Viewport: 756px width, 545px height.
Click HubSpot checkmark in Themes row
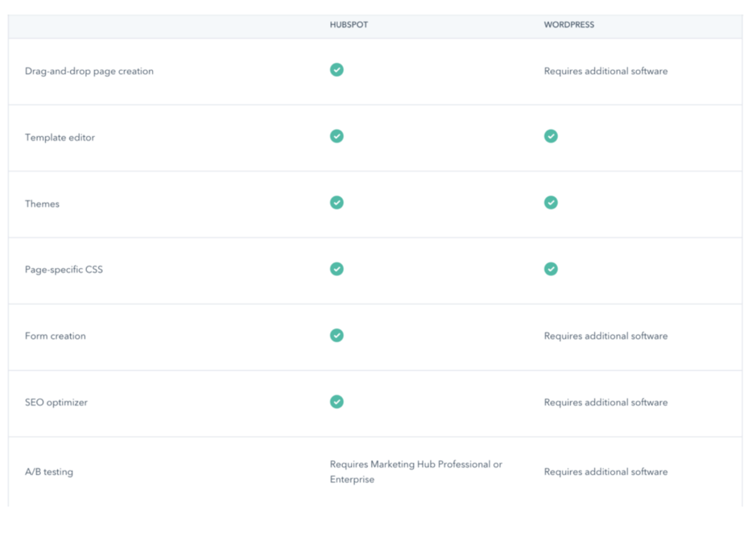click(x=337, y=203)
